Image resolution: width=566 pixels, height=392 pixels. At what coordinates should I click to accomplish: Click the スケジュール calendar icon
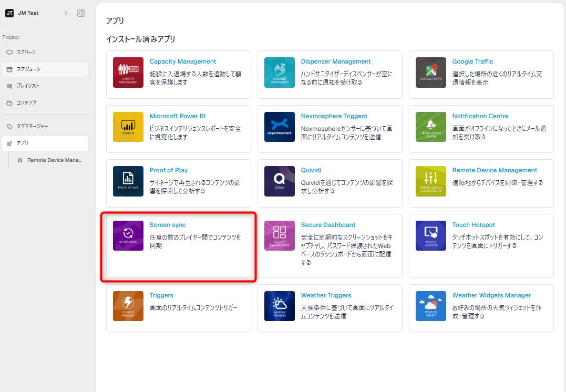(9, 69)
